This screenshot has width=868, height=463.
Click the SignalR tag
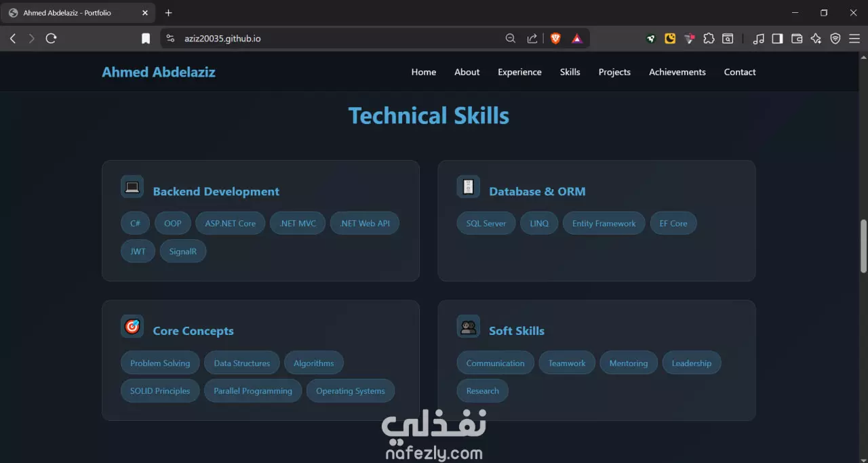click(183, 251)
